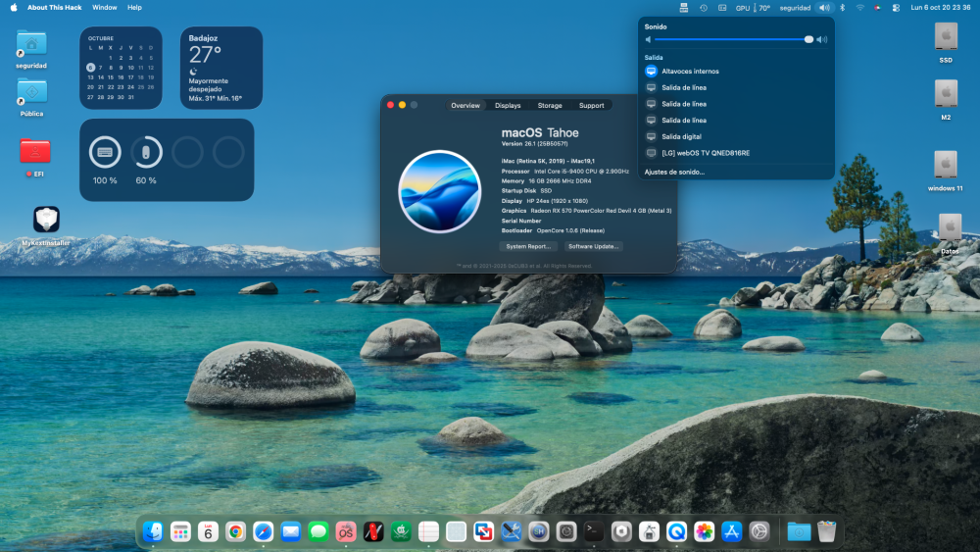
Task: Open Photos from the dock
Action: pyautogui.click(x=704, y=532)
